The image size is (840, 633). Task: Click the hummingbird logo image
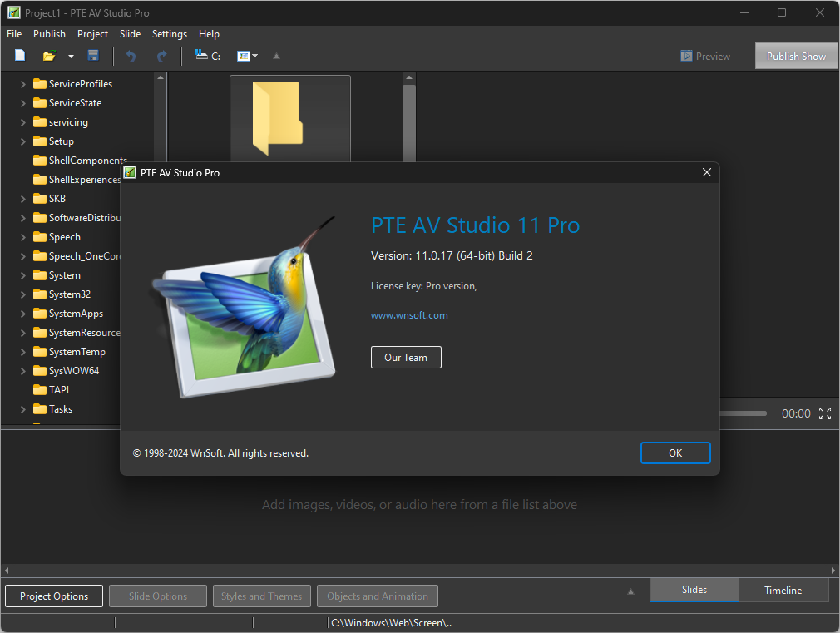click(x=245, y=308)
